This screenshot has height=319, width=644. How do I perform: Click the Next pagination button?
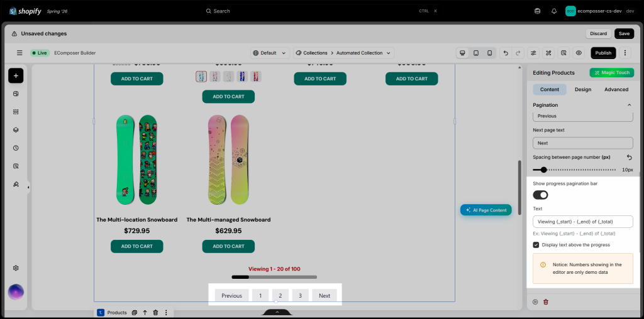325,296
